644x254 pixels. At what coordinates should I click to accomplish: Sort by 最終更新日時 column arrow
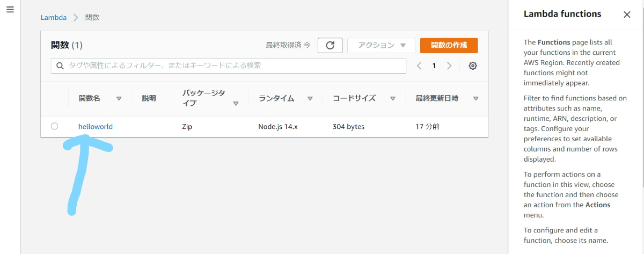click(476, 99)
